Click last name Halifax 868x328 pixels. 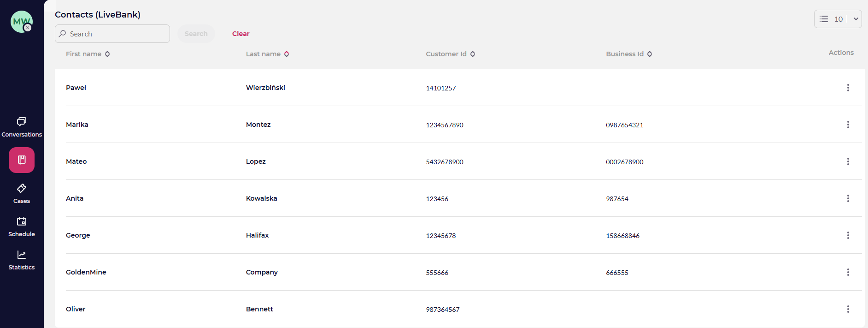[258, 235]
